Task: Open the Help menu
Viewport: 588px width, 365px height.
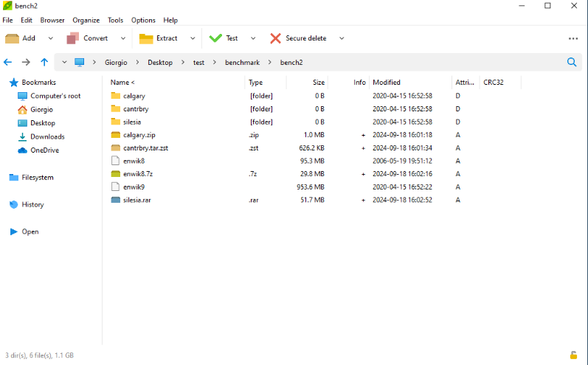Action: tap(170, 20)
